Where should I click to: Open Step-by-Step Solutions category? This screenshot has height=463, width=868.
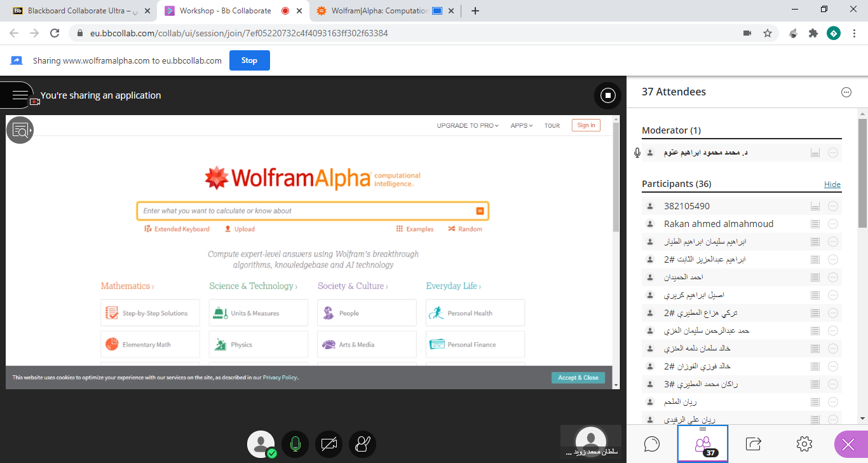[x=150, y=313]
